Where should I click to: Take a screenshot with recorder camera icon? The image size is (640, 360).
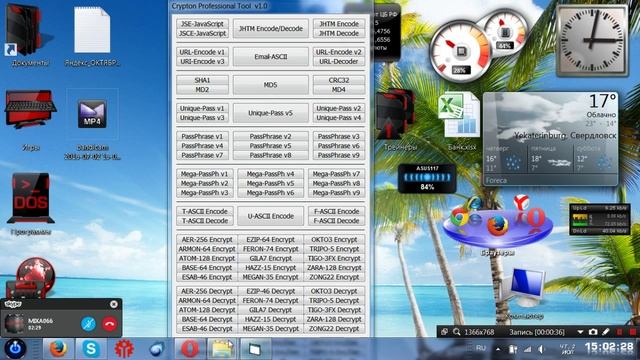tap(593, 332)
